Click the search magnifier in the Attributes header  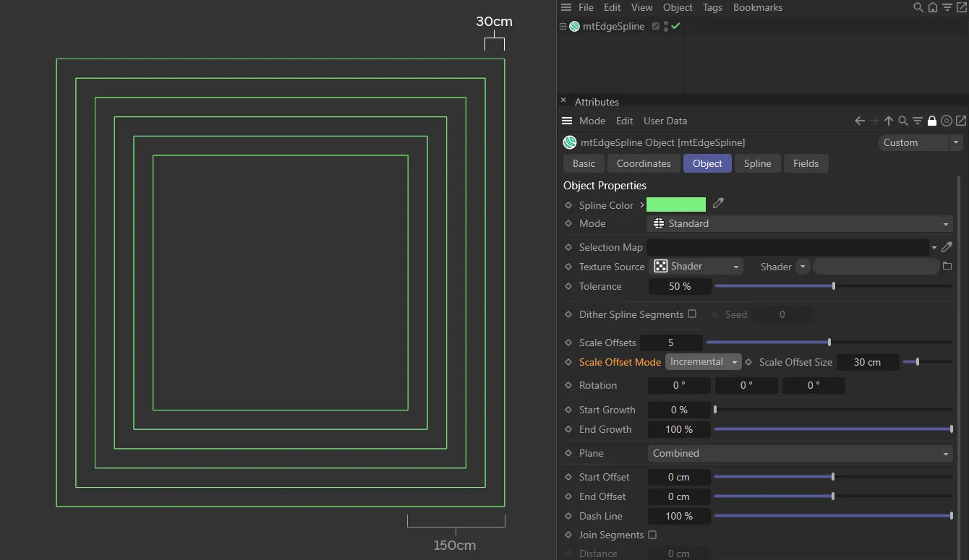[x=902, y=121]
